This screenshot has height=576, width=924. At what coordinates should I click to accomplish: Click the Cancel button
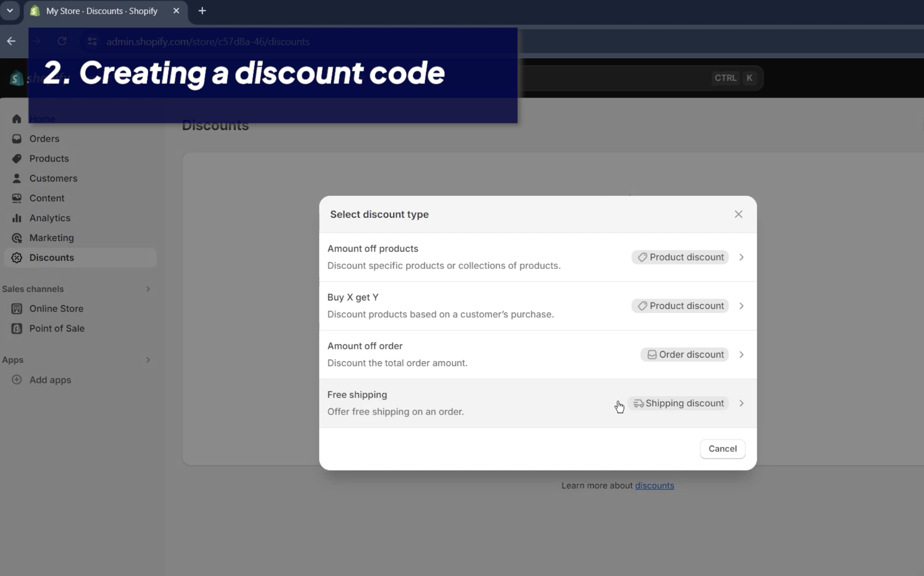723,449
